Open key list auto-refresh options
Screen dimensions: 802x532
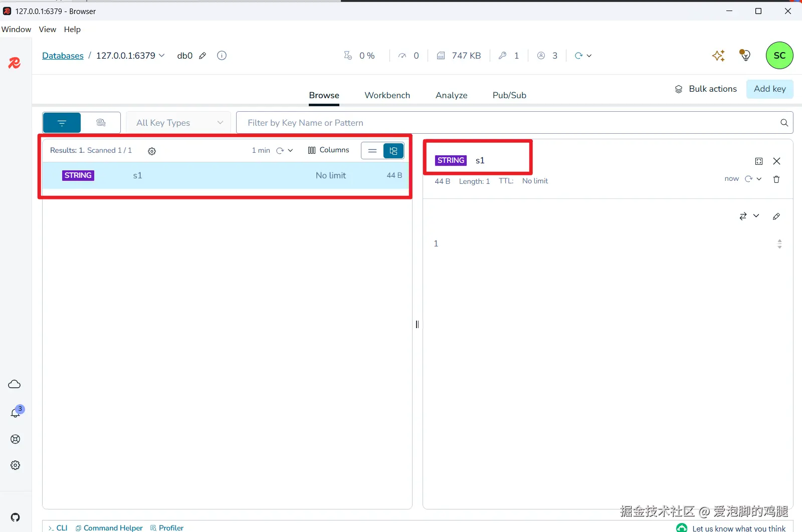pyautogui.click(x=290, y=150)
